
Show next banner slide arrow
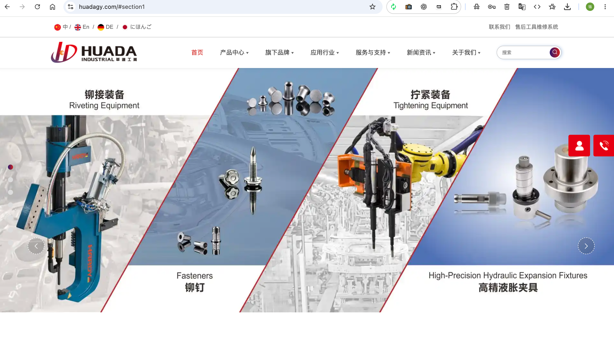click(586, 246)
